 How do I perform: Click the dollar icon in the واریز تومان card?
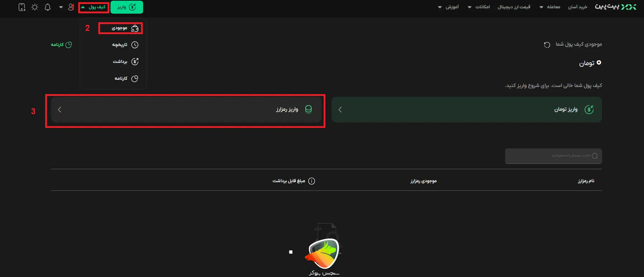pyautogui.click(x=589, y=110)
